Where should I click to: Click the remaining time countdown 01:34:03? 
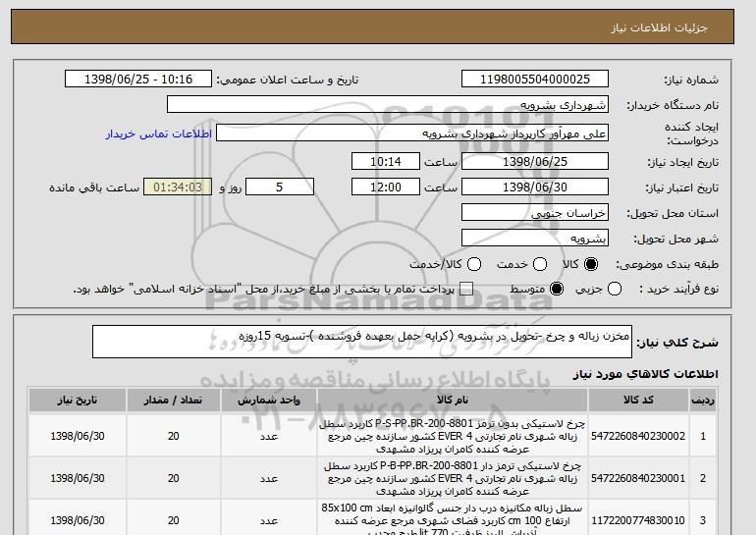(178, 187)
